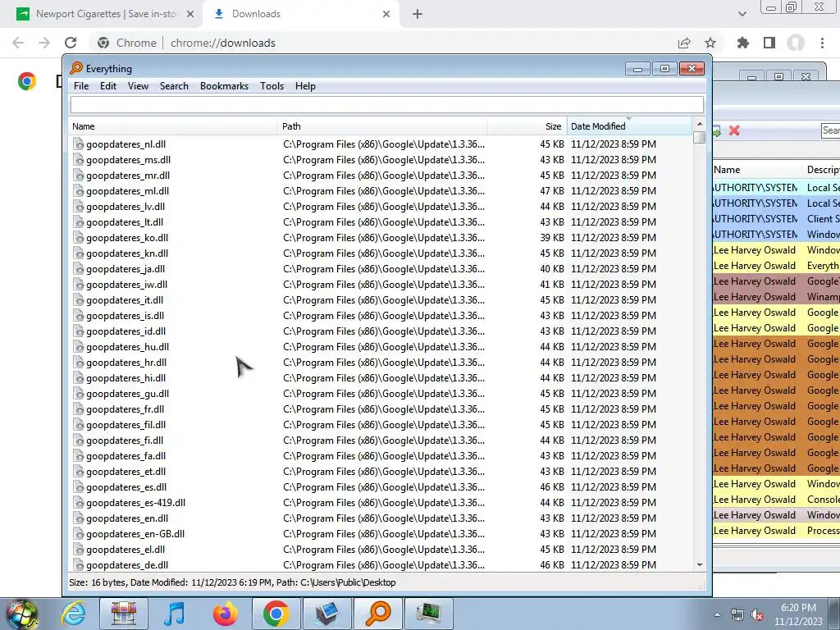The height and width of the screenshot is (630, 840).
Task: Select the goopdateres_de.dll file name
Action: point(127,565)
